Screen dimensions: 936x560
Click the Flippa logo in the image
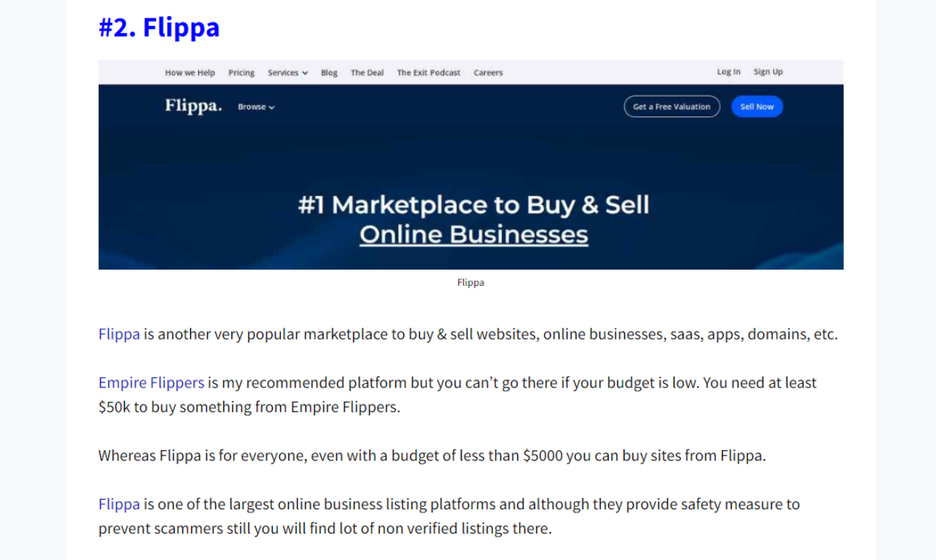(x=193, y=106)
